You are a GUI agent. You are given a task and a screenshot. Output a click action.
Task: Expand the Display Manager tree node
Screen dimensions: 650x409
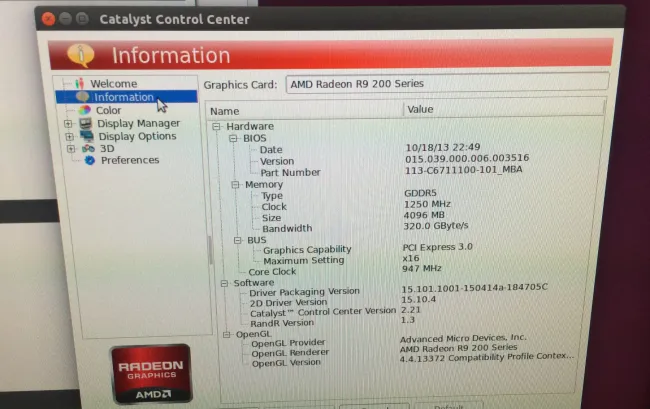tap(68, 123)
